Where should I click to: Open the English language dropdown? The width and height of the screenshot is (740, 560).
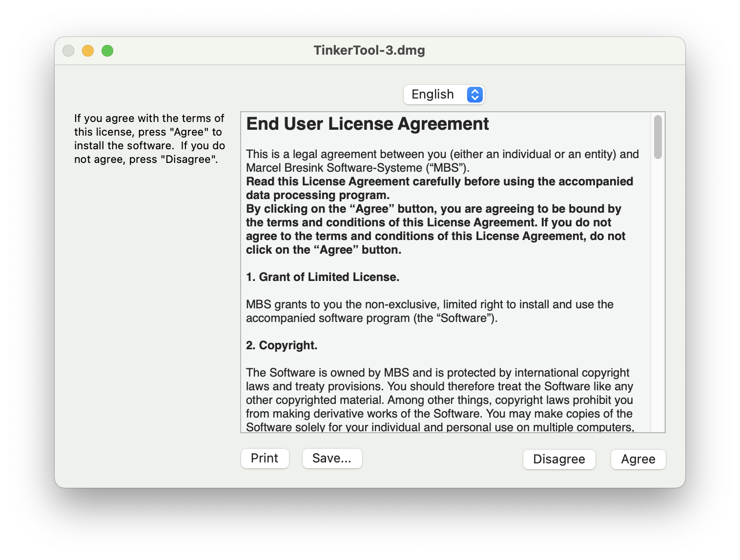tap(444, 94)
